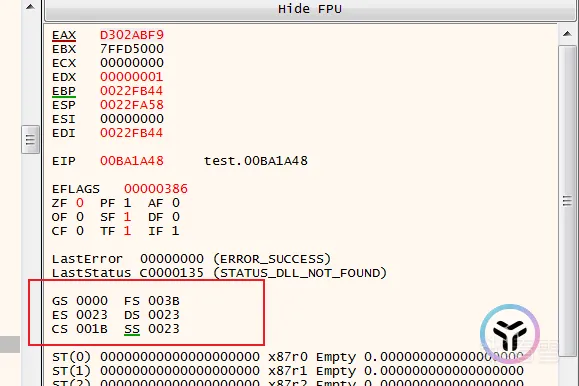
Task: Click the left pane scrollbar up arrow
Action: click(x=31, y=7)
